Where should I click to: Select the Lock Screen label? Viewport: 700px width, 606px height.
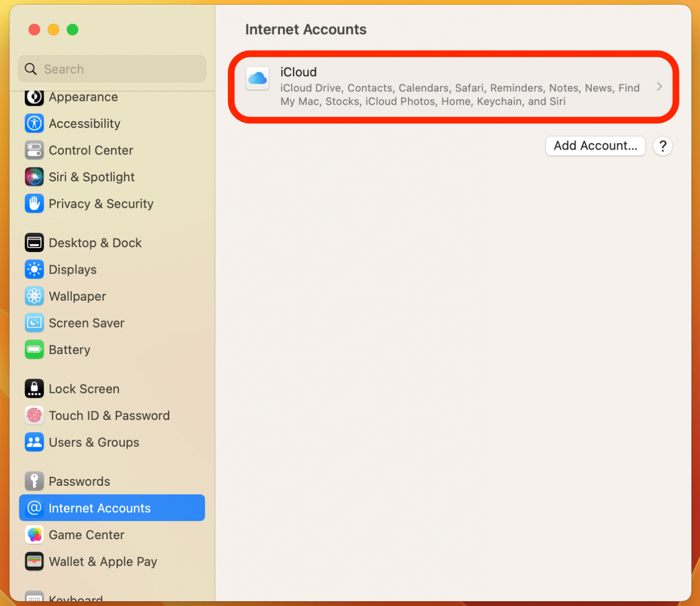84,389
